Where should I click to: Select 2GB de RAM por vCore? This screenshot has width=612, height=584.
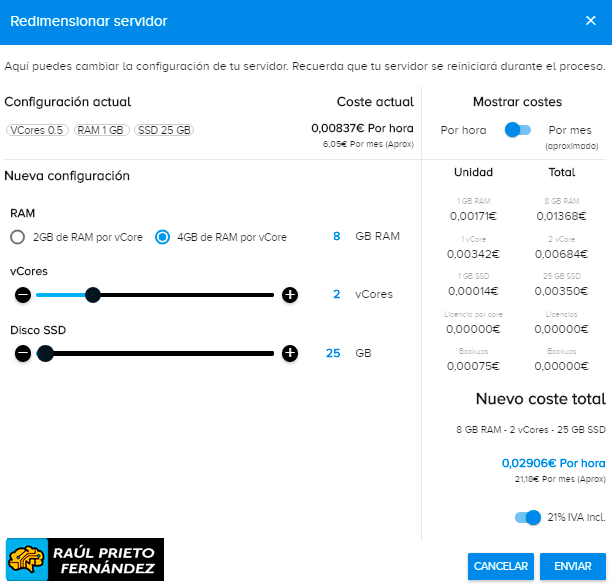tap(17, 237)
